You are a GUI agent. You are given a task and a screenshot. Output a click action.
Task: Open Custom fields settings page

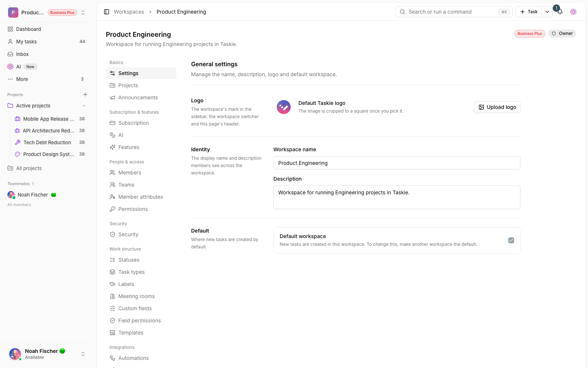141,308
